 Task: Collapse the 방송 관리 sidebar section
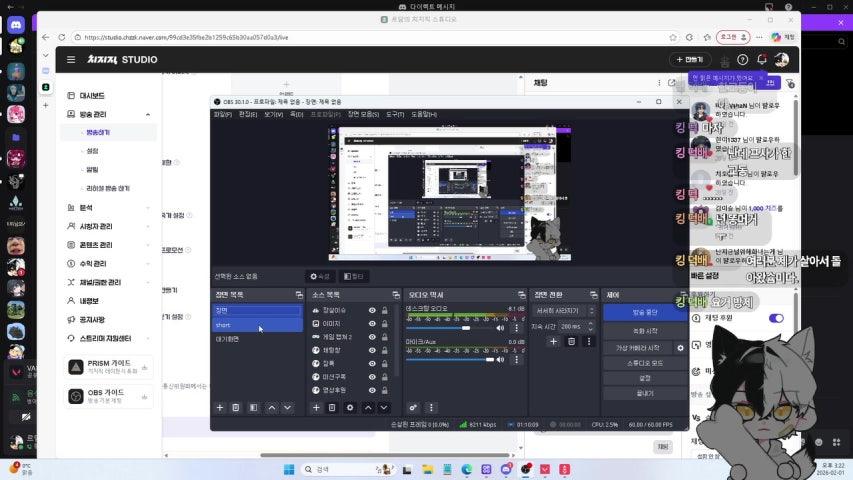tap(148, 115)
